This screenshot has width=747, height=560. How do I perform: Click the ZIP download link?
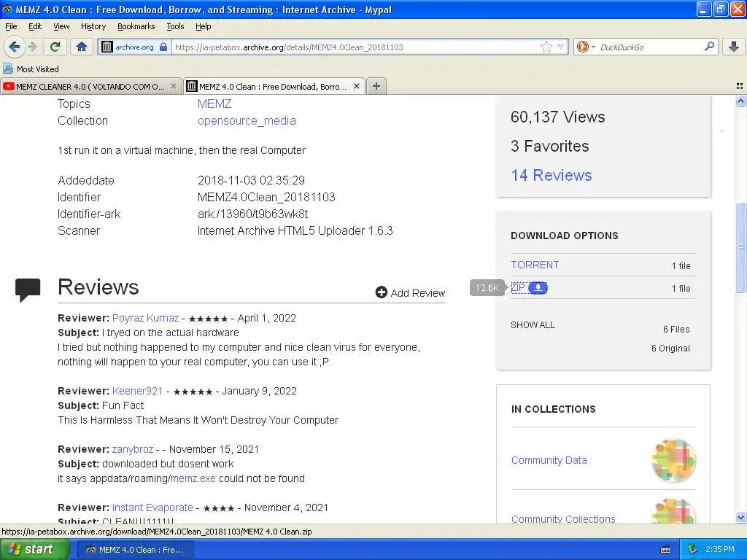518,287
